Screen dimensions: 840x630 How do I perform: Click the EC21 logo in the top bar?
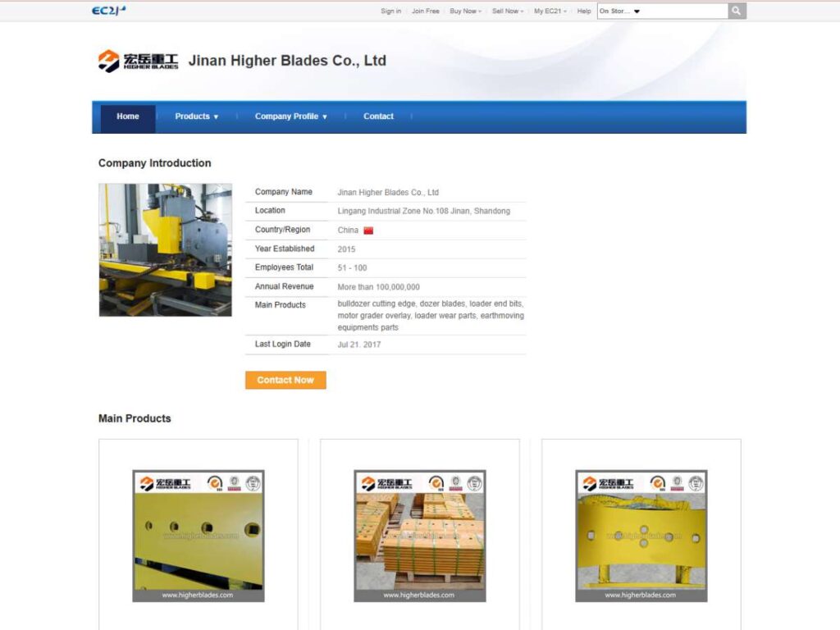109,11
